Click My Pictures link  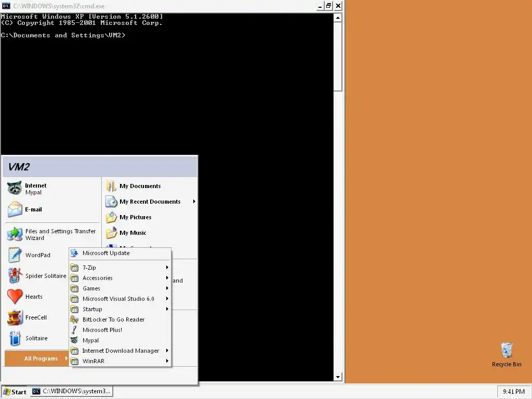pos(136,217)
